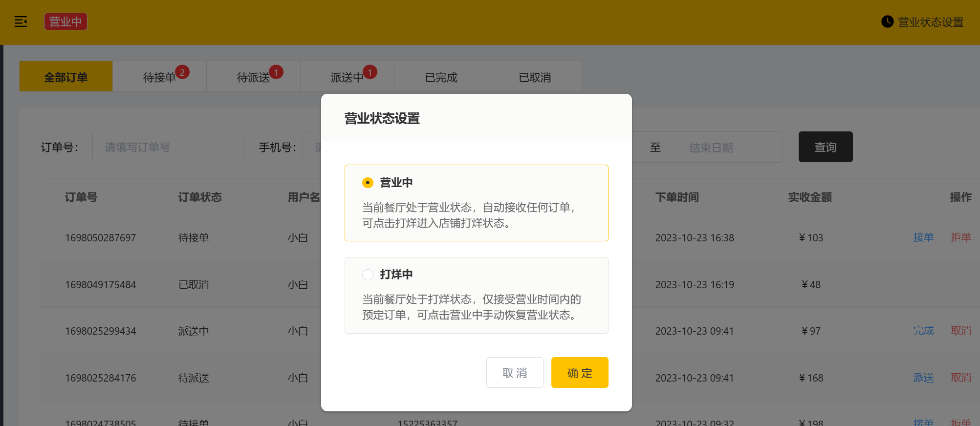Click 取消 for order 1698025299434
The width and height of the screenshot is (980, 426).
coord(961,331)
